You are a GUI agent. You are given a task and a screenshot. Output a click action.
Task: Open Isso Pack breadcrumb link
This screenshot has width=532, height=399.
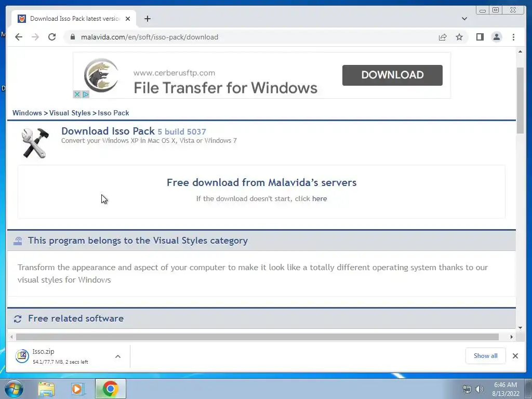pos(113,113)
